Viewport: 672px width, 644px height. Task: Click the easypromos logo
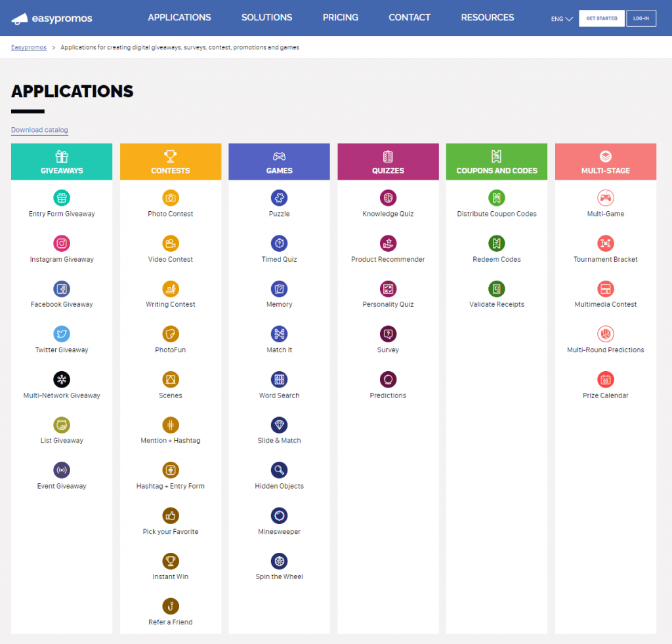pos(52,18)
